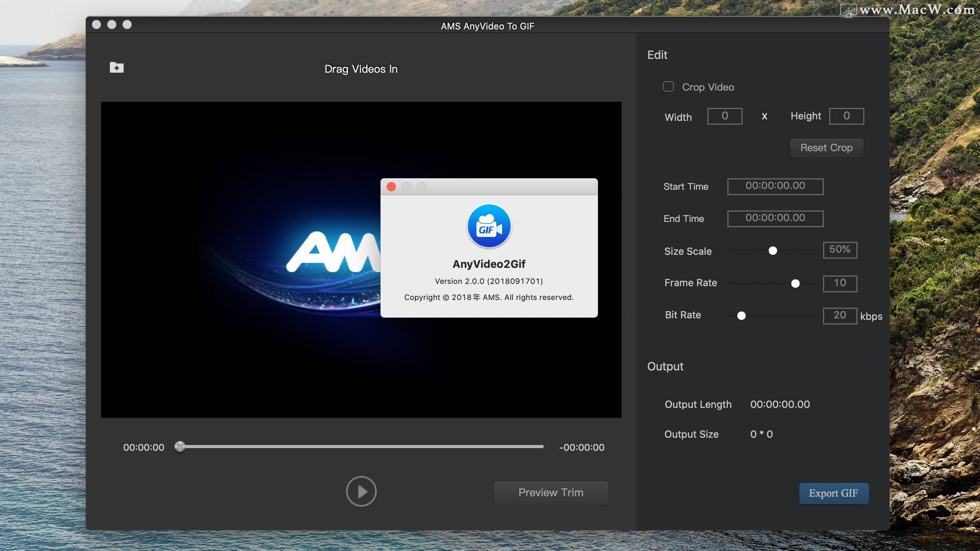980x551 pixels.
Task: Click the AnyVideo2Gif app icon in About dialog
Action: pos(489,226)
